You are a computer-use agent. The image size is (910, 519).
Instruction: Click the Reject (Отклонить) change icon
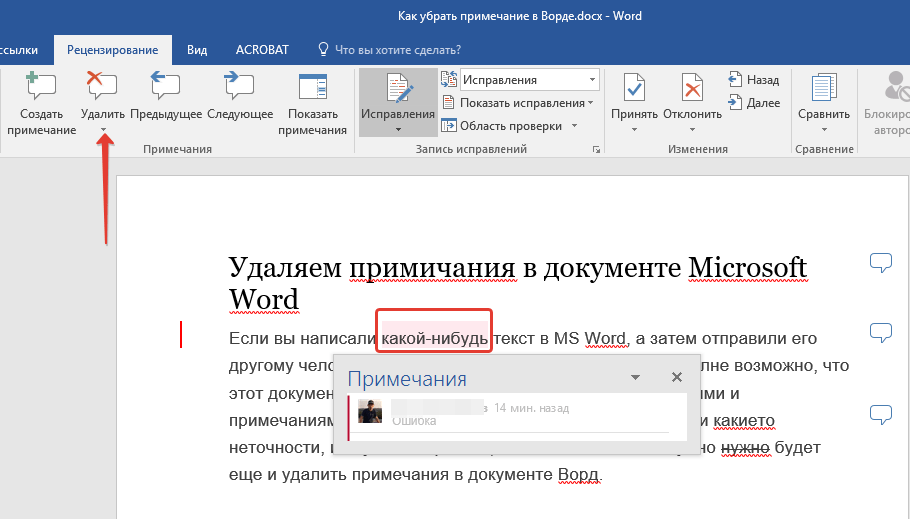click(x=692, y=90)
